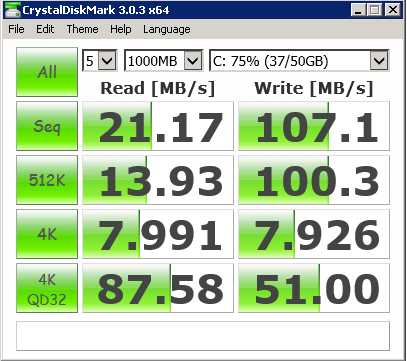This screenshot has height=361, width=407.
Task: Open the Language menu
Action: (167, 29)
